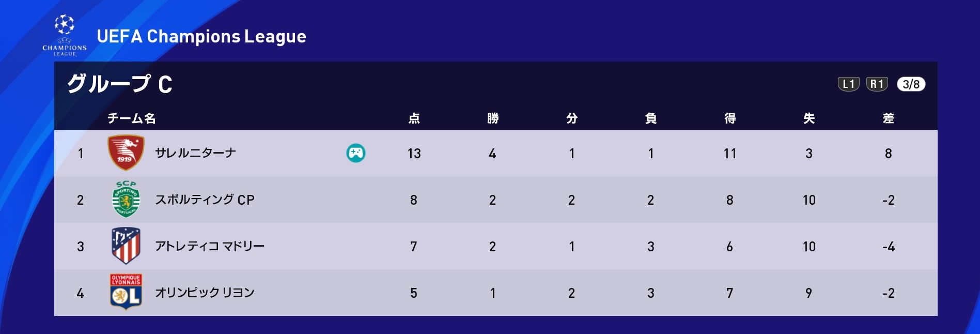Click the Sporting CP club crest

pyautogui.click(x=126, y=199)
